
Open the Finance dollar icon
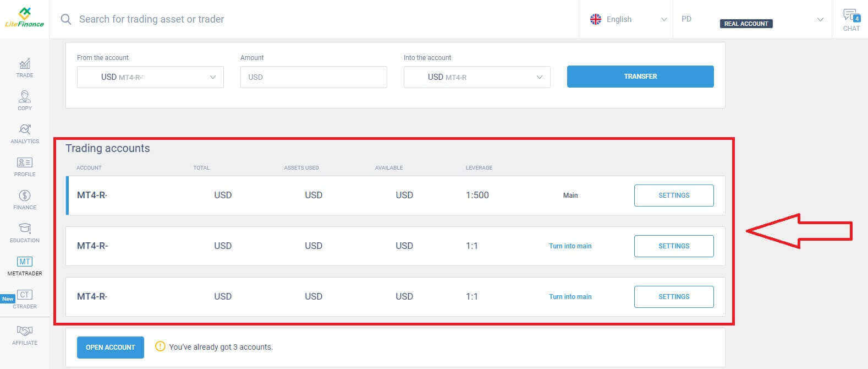click(25, 196)
